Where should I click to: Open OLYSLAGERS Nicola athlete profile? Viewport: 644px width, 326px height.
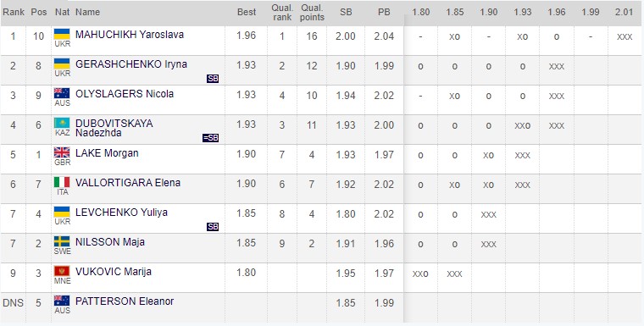pyautogui.click(x=125, y=94)
